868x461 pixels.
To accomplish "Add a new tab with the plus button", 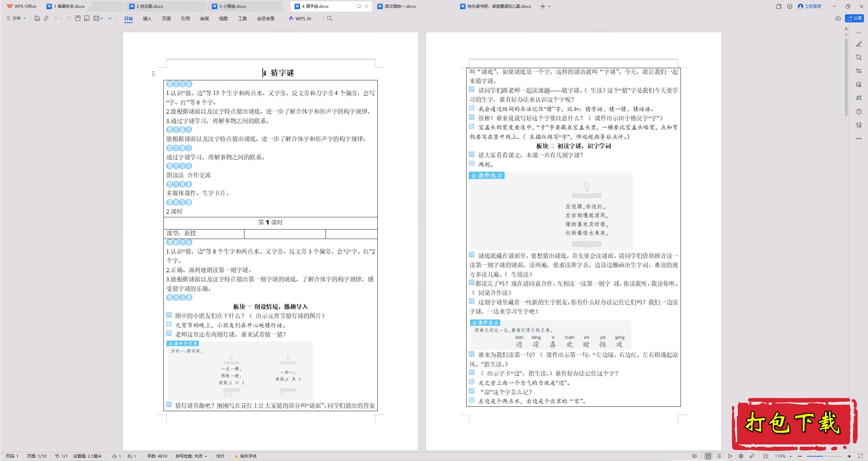I will click(543, 6).
